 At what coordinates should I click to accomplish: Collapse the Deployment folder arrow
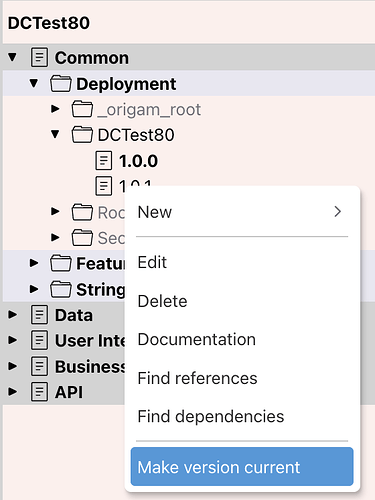[34, 83]
